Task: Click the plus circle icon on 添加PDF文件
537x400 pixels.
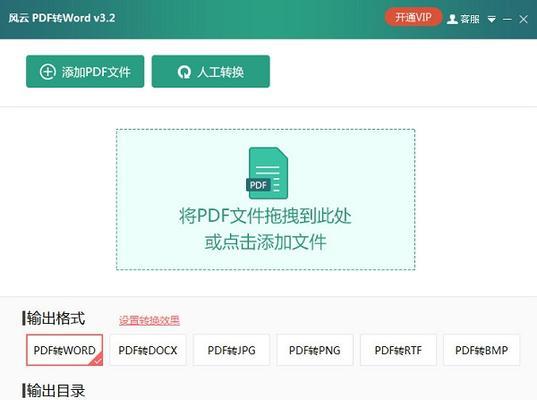Action: pos(48,72)
